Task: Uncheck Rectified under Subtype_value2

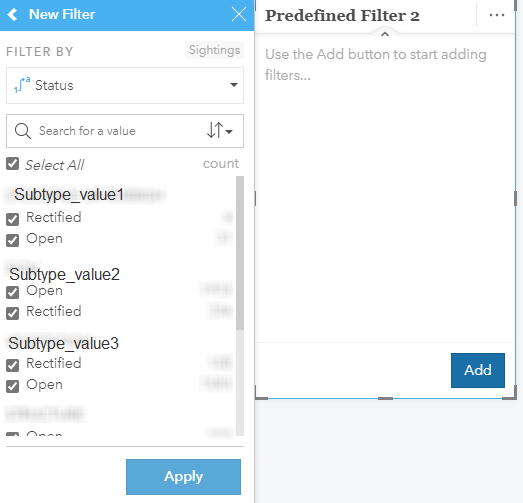Action: coord(13,313)
